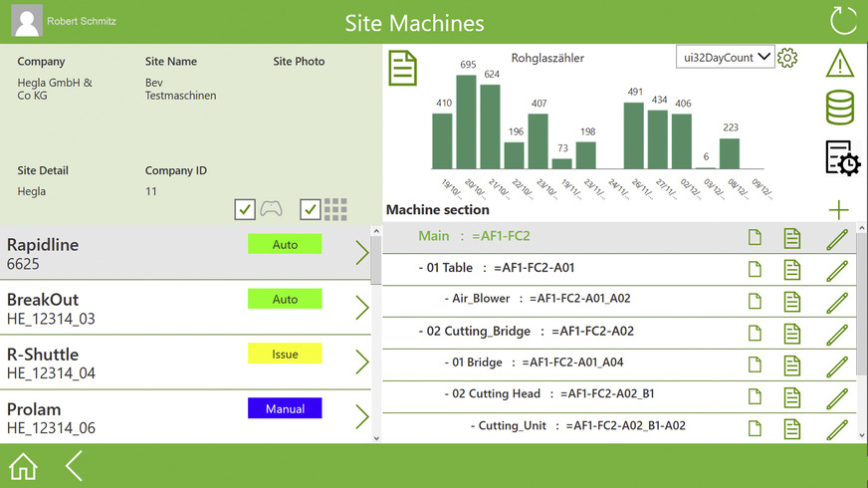The image size is (868, 488).
Task: Open the report document icon beside the chart
Action: (x=402, y=68)
